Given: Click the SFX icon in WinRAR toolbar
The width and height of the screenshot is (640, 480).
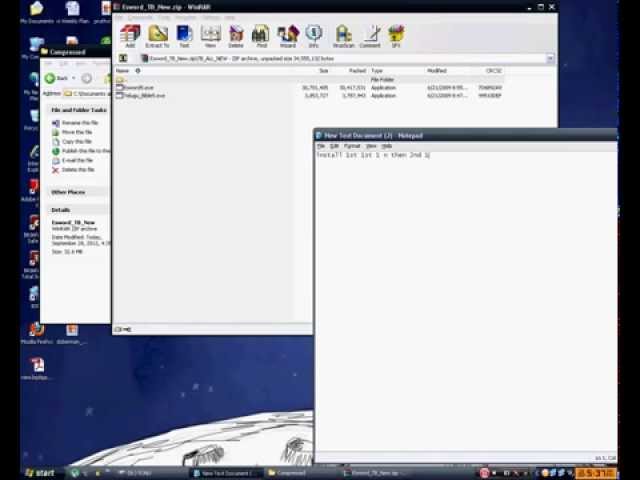Looking at the screenshot, I should [x=396, y=36].
